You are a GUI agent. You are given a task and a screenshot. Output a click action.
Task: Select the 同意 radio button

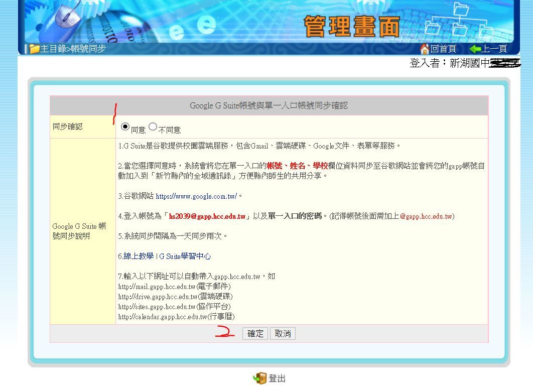pos(125,126)
